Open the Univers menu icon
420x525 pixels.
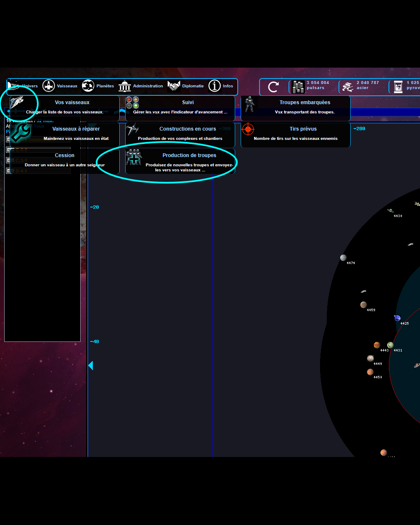[x=14, y=86]
